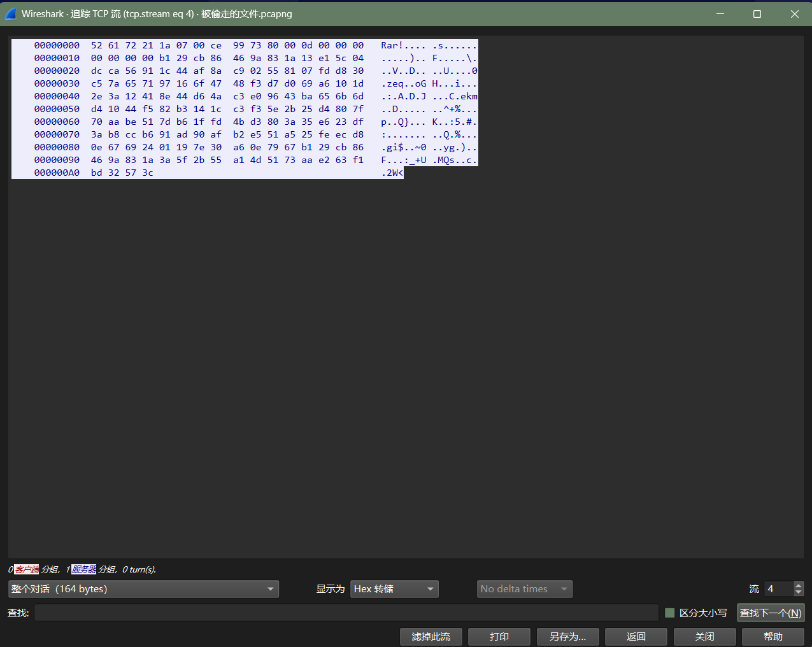The image size is (812, 647).
Task: Click the Wireshark fin icon in title bar
Action: coord(11,13)
